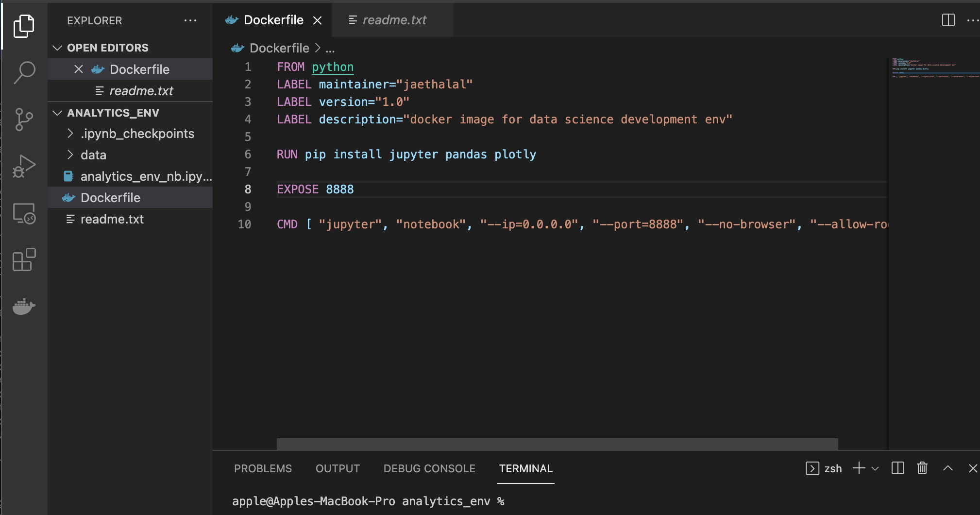The width and height of the screenshot is (980, 515).
Task: Open the Search view in activity bar
Action: [24, 72]
